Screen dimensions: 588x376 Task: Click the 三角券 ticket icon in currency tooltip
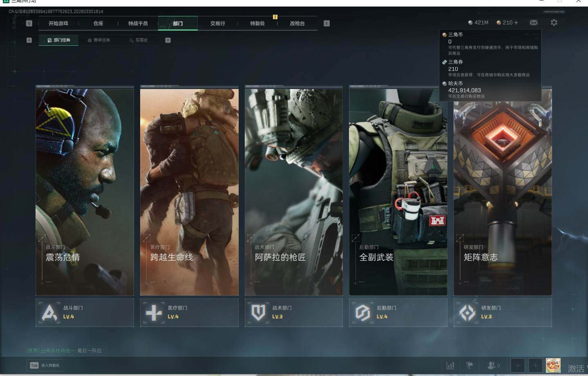(445, 62)
